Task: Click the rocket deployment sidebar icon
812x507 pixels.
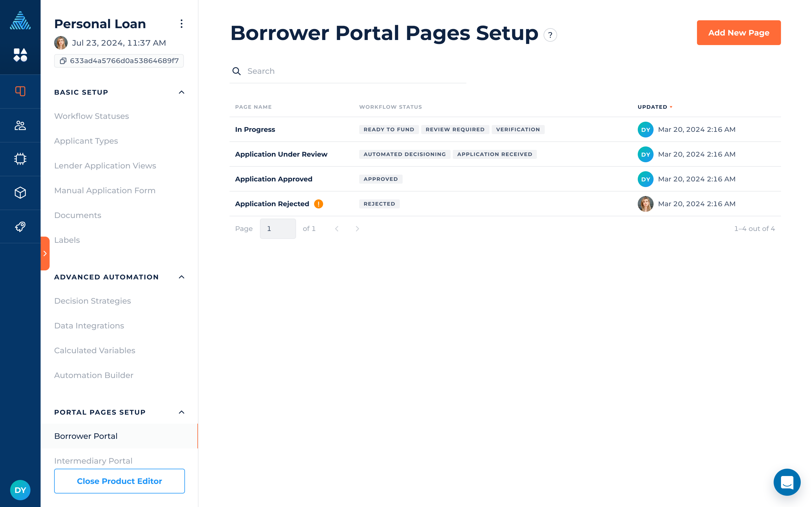Action: pyautogui.click(x=20, y=227)
